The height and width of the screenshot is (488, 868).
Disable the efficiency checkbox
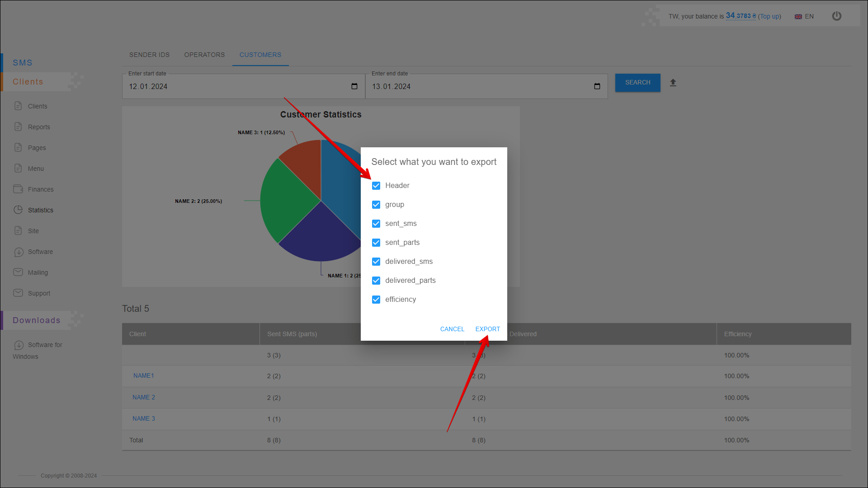point(376,300)
